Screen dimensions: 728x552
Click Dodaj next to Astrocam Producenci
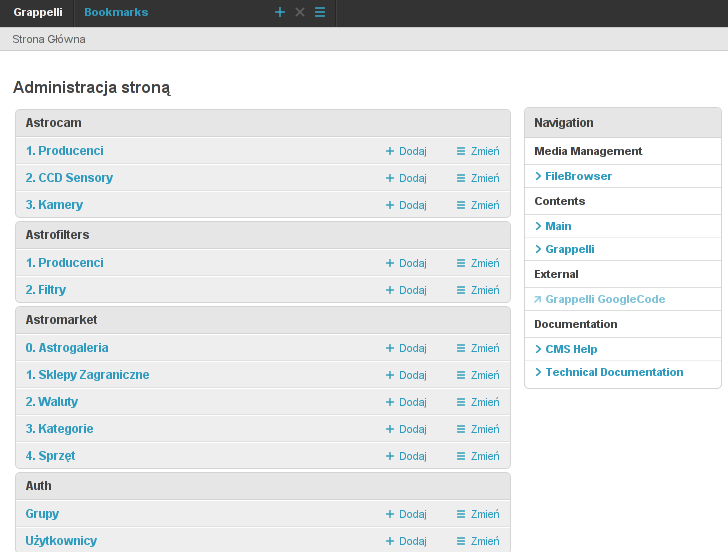point(406,151)
